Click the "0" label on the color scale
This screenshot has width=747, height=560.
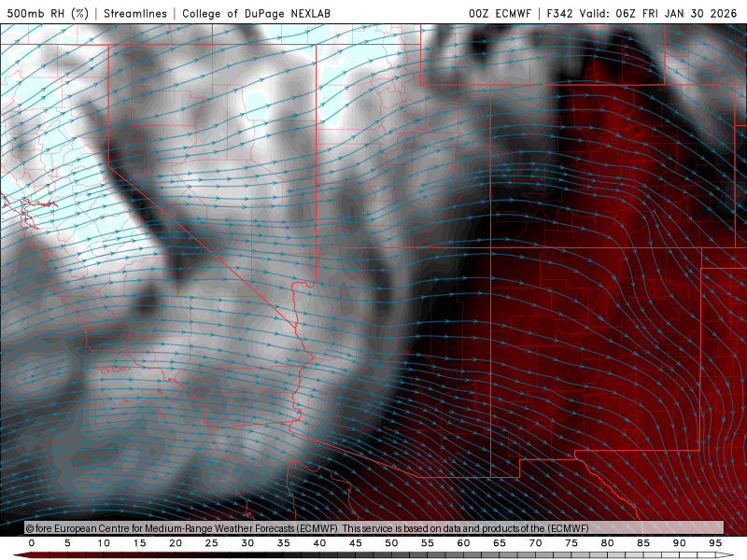click(x=32, y=543)
